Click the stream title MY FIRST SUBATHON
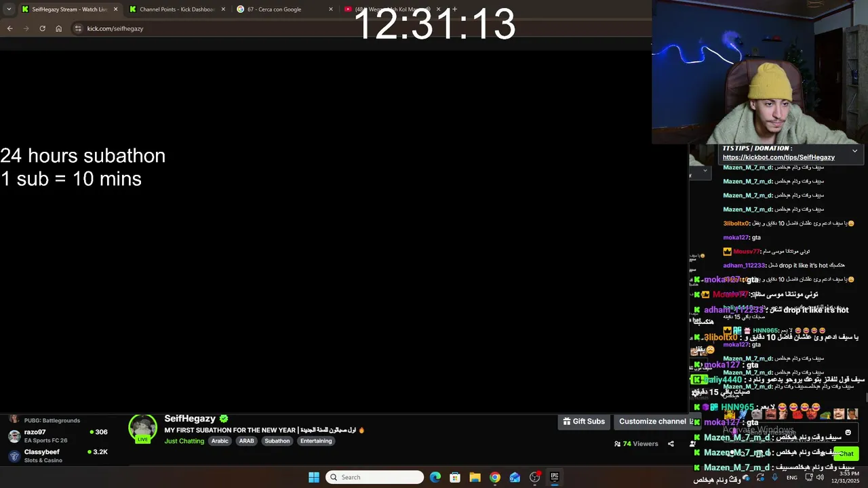Image resolution: width=868 pixels, height=488 pixels. 264,430
